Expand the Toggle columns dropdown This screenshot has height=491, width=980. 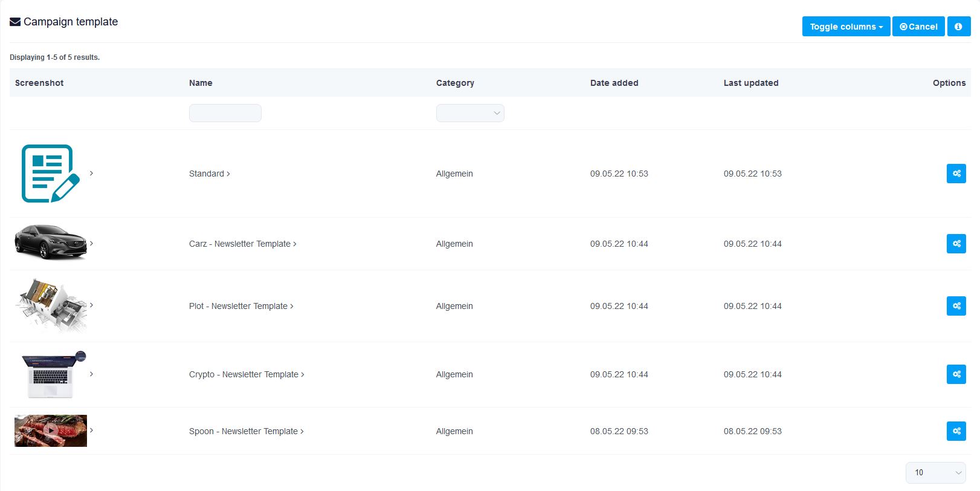pos(845,27)
